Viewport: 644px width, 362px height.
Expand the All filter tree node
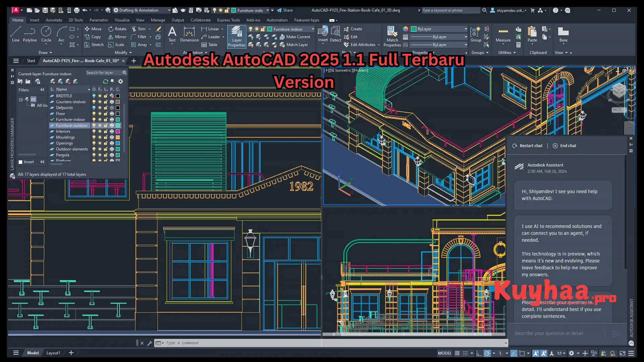pos(20,99)
